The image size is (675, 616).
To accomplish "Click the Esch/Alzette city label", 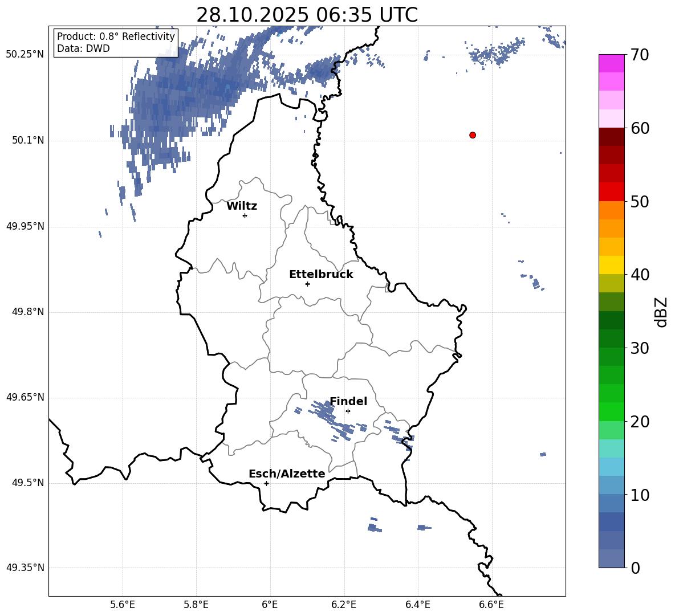I will click(287, 474).
